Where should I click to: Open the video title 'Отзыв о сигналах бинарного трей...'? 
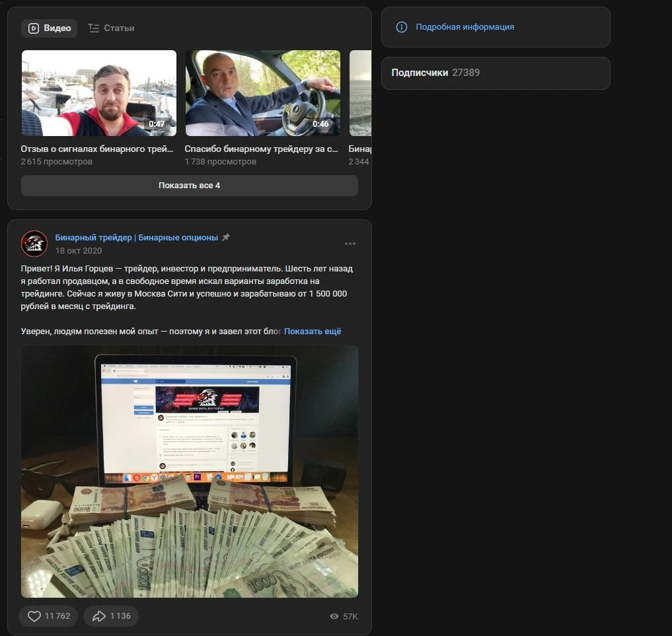point(97,149)
